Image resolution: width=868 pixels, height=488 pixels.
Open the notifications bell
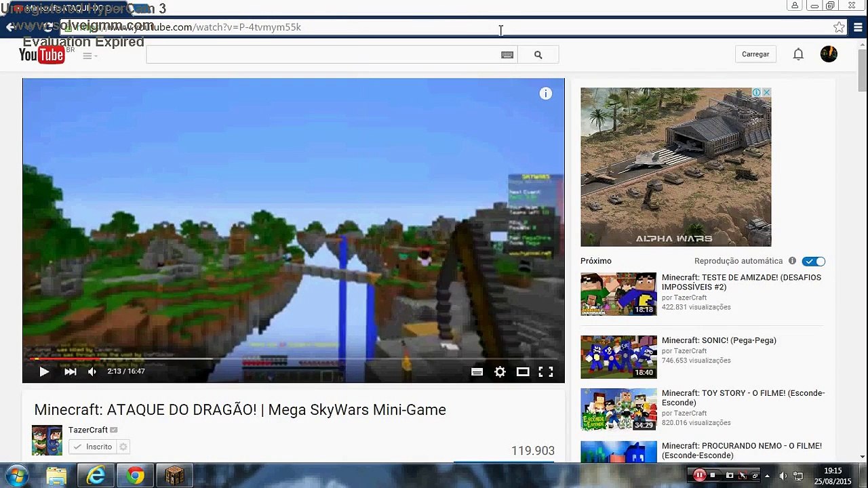pos(799,54)
